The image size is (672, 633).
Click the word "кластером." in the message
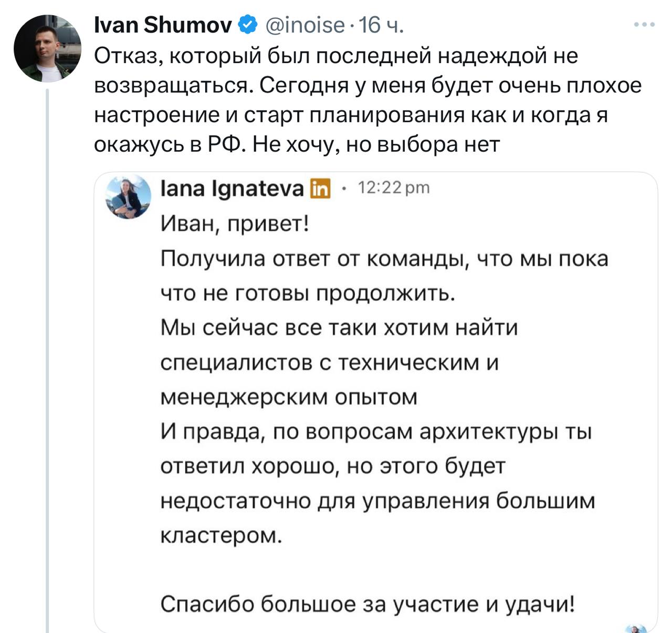point(221,535)
